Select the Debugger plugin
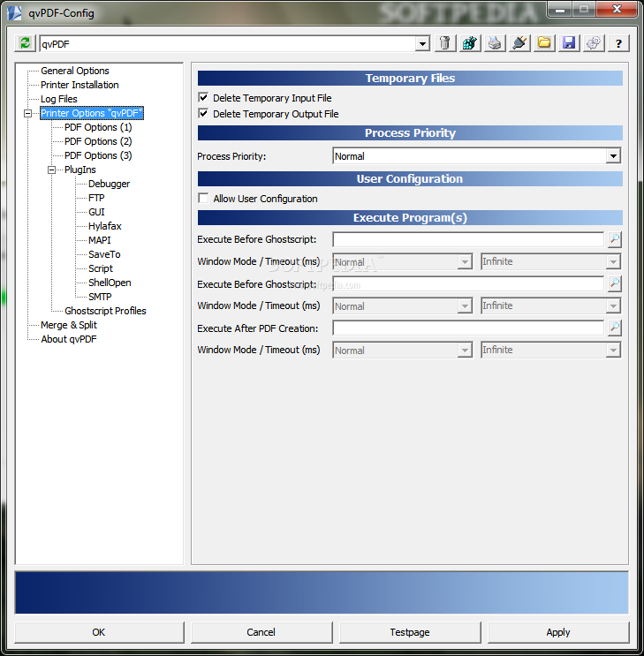Image resolution: width=644 pixels, height=656 pixels. pyautogui.click(x=109, y=184)
